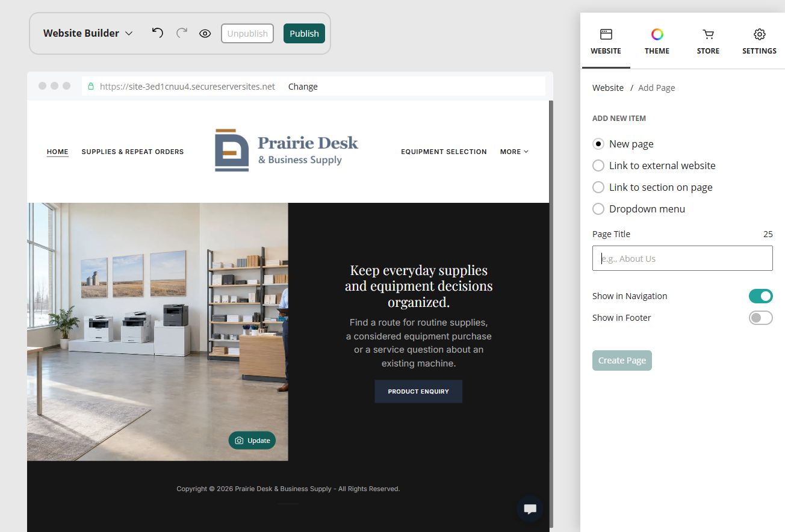The image size is (785, 532).
Task: Click the Website window icon
Action: pos(606,34)
